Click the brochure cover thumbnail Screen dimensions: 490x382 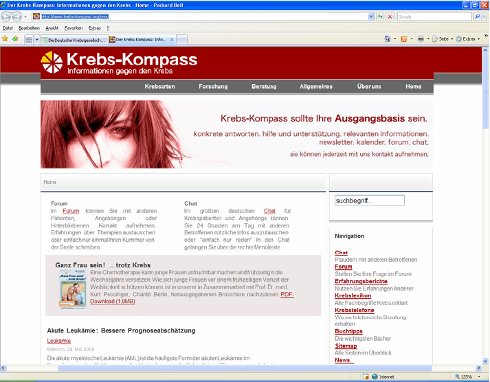[x=72, y=289]
